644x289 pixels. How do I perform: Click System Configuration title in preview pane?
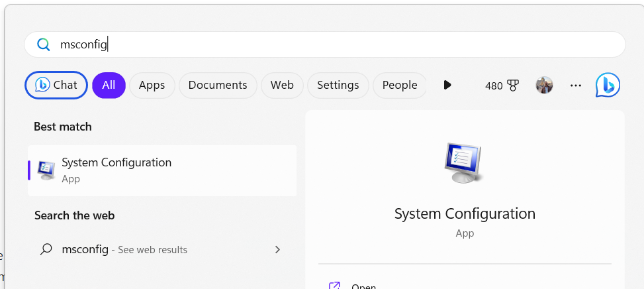[465, 214]
